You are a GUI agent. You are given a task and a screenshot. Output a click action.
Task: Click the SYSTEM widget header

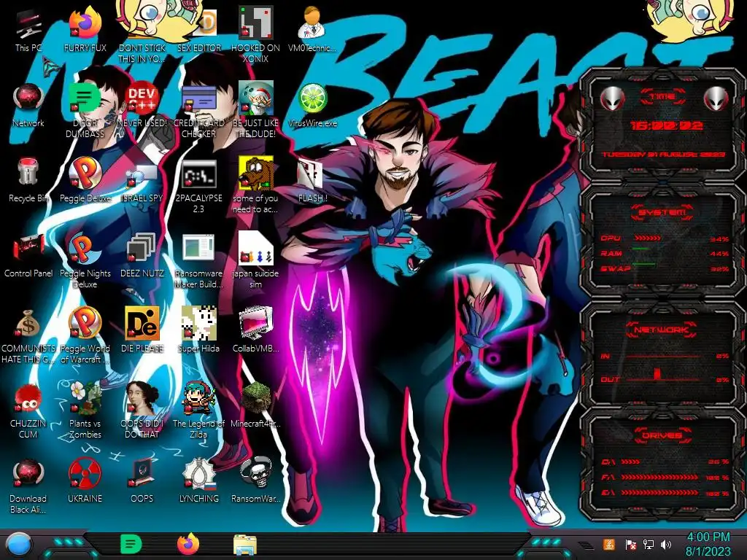662,212
